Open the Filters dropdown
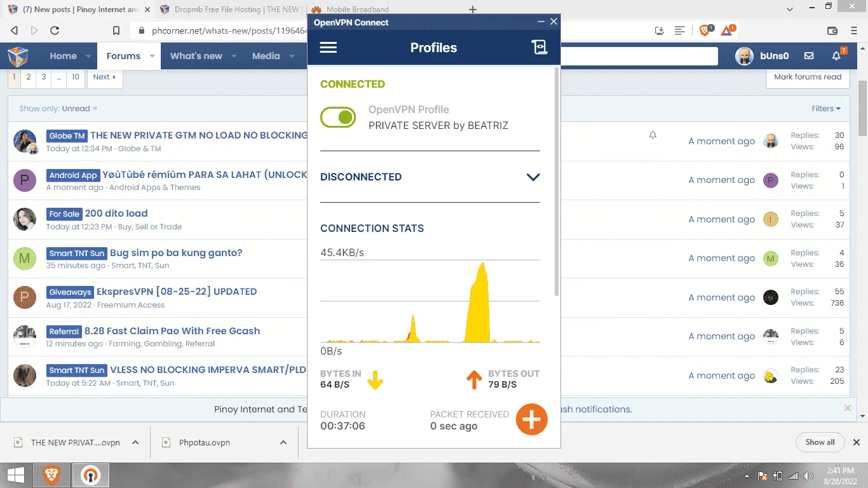 click(826, 109)
